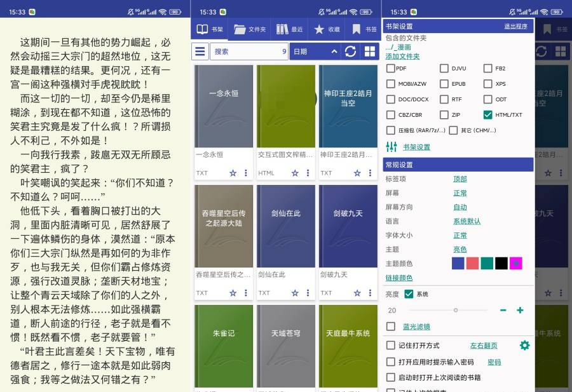Image resolution: width=572 pixels, height=392 pixels.
Task: Click the 退出程序 exit link
Action: click(x=515, y=26)
